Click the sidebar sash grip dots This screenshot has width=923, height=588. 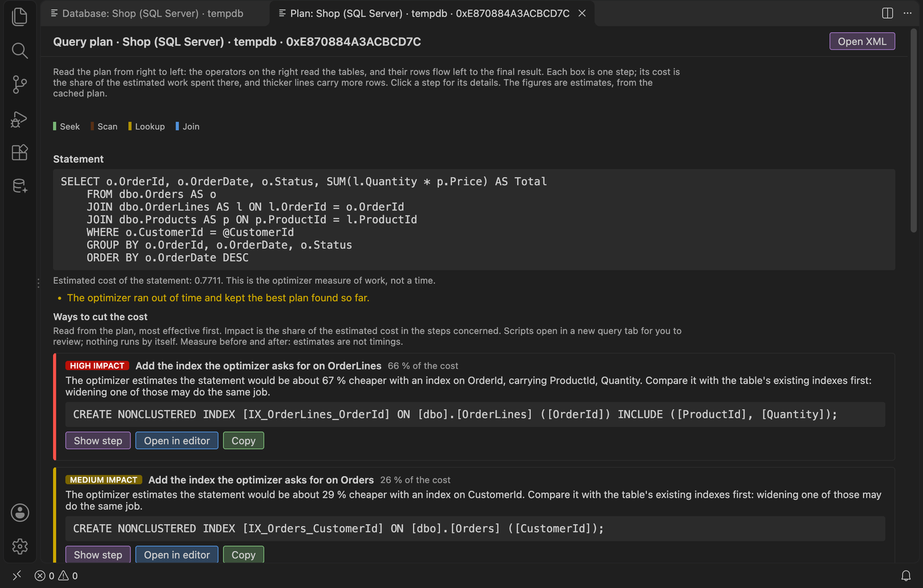click(38, 283)
